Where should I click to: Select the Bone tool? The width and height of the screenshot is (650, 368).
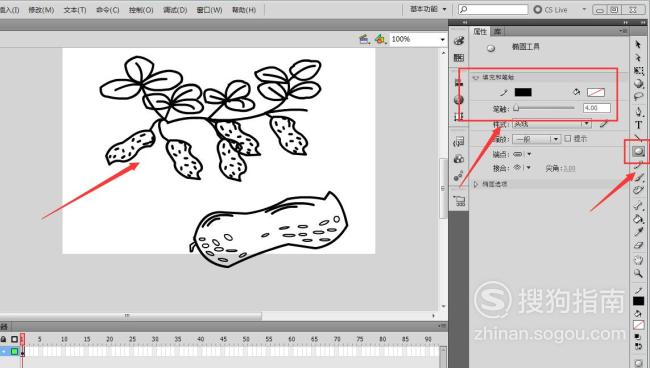(x=638, y=205)
